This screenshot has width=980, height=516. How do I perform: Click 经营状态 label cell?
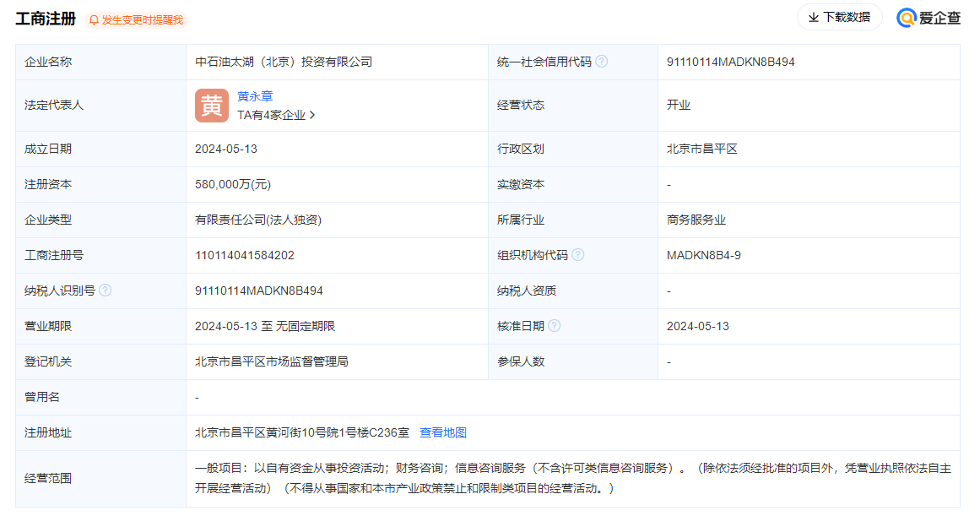coord(573,105)
